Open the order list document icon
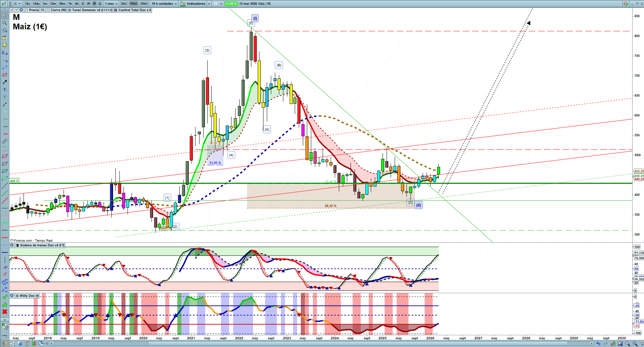Screen dimensions: 644x347 point(27,344)
